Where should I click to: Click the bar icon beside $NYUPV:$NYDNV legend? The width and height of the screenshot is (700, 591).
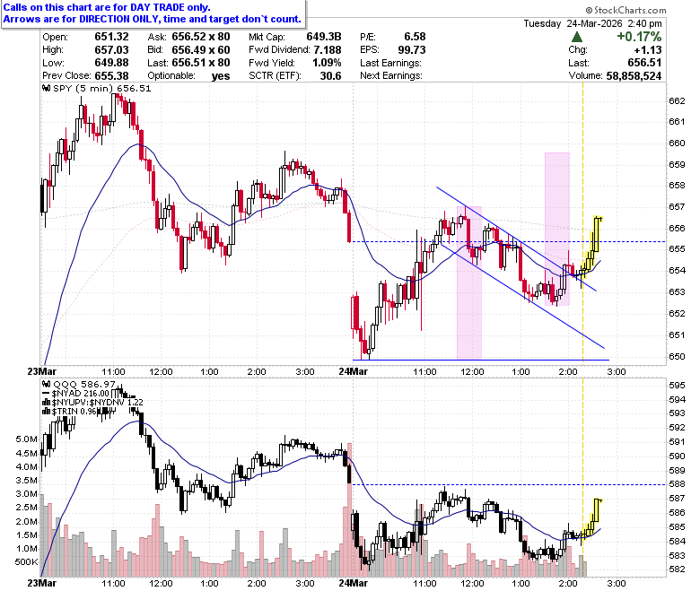[46, 403]
